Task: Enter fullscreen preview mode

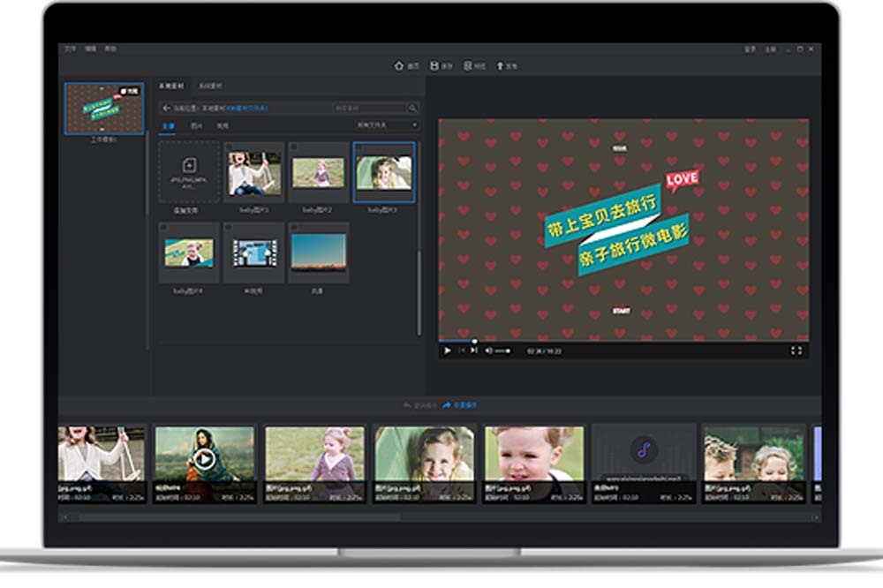Action: click(x=796, y=351)
